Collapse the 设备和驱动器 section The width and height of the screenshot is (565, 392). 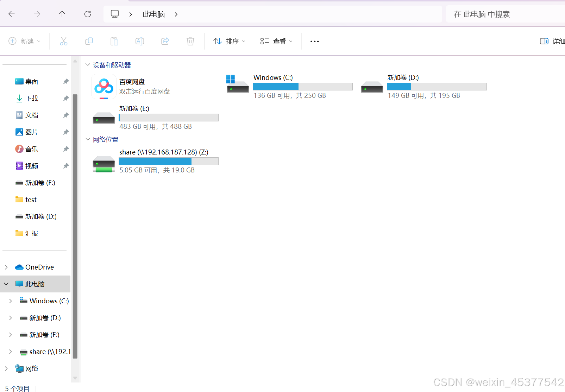coord(88,65)
